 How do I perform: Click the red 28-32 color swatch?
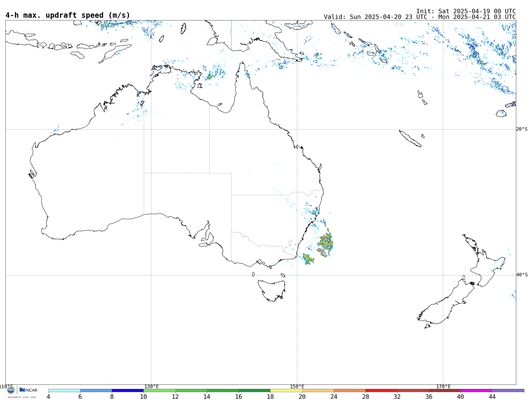(x=381, y=391)
